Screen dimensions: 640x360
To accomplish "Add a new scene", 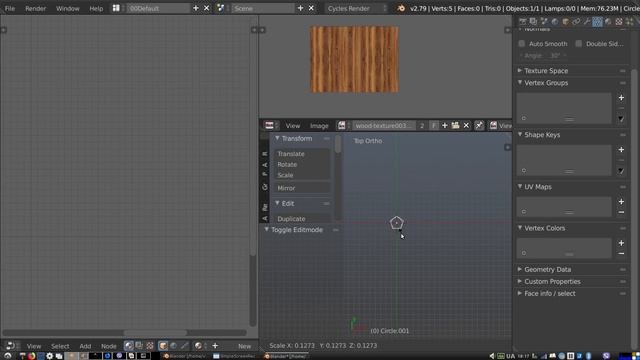I will click(300, 8).
